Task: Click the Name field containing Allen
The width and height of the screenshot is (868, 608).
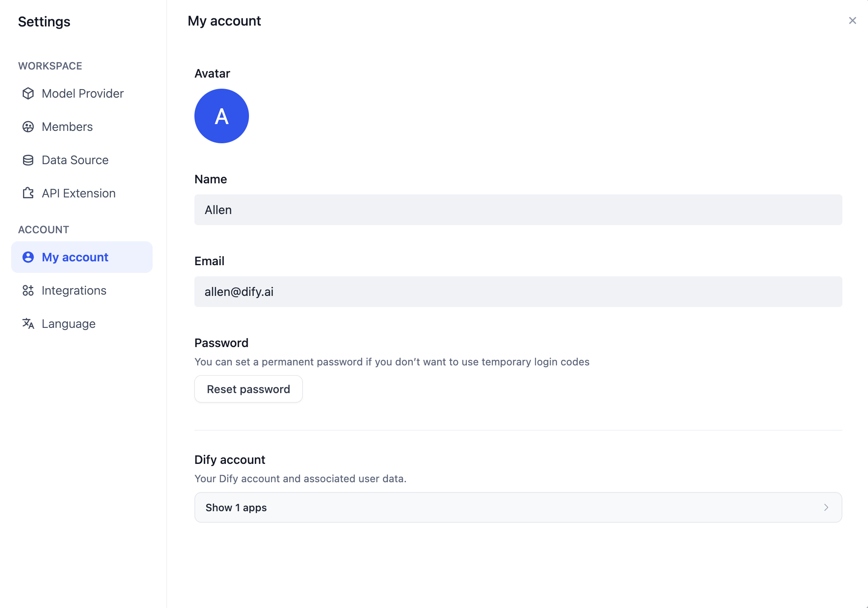Action: [x=518, y=210]
